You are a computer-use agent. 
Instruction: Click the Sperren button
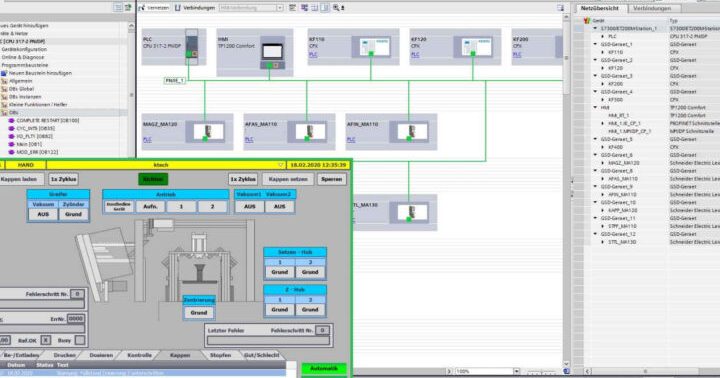pos(332,179)
